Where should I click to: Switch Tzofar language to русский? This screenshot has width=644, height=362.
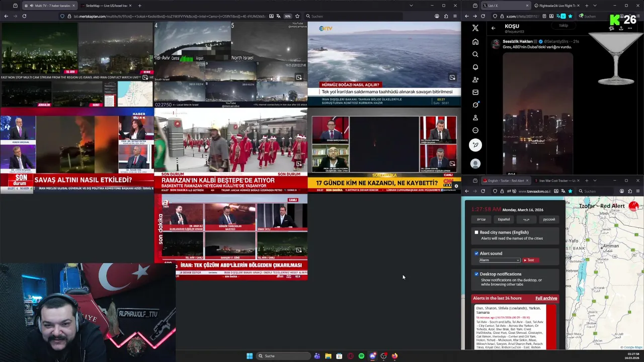pos(549,219)
